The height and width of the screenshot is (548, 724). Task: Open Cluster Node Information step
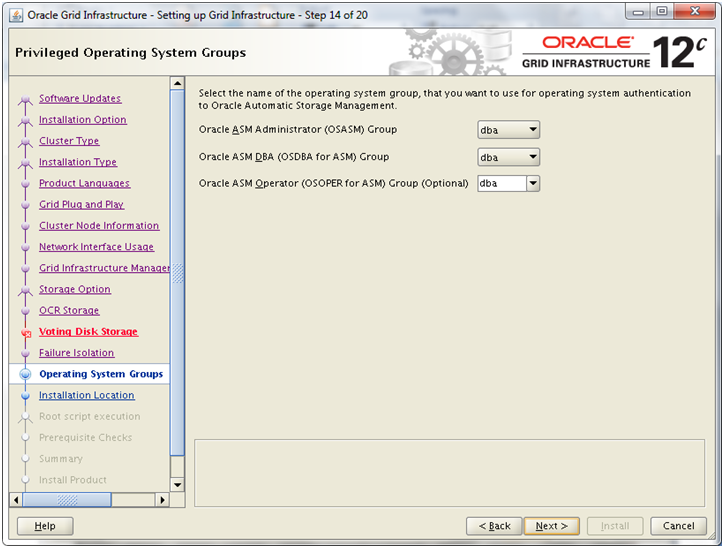coord(99,226)
